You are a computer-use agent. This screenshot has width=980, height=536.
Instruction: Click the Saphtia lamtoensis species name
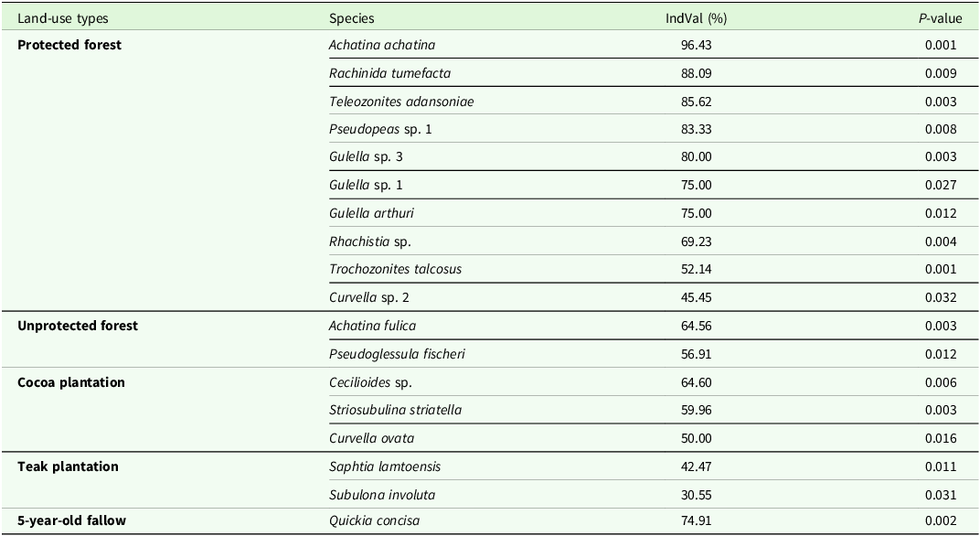tap(384, 466)
